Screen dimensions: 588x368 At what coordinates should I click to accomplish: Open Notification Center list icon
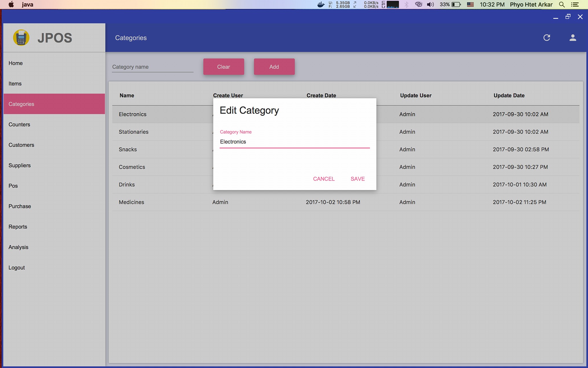(575, 5)
